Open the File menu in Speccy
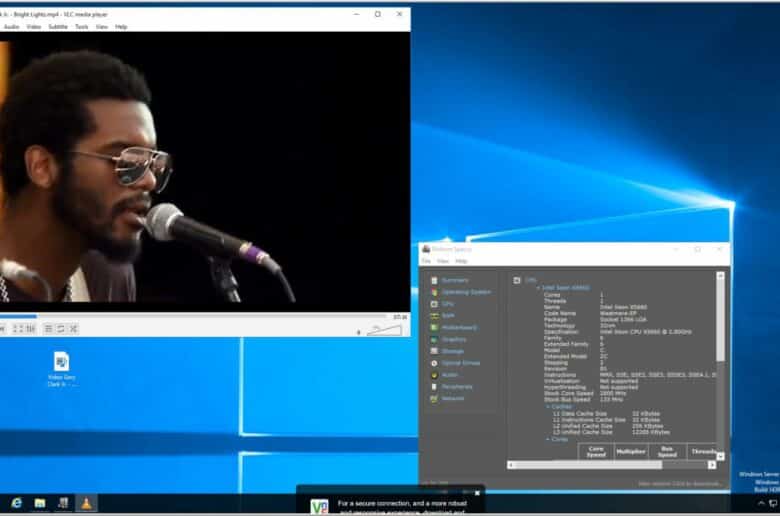 coord(426,261)
